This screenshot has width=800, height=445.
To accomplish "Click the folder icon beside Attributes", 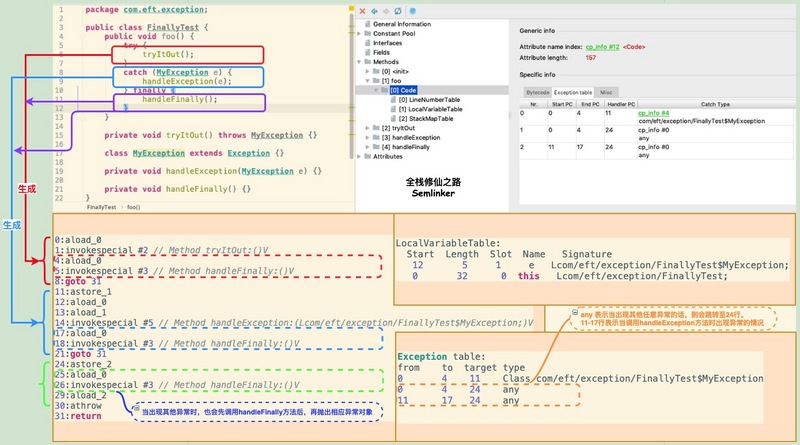I will click(x=367, y=157).
